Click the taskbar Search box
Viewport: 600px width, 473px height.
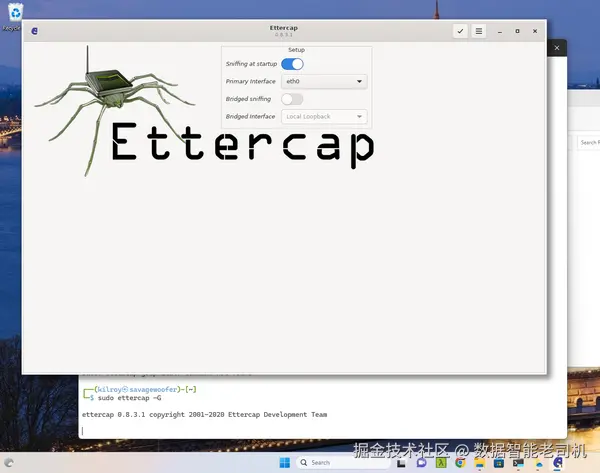[x=342, y=463]
